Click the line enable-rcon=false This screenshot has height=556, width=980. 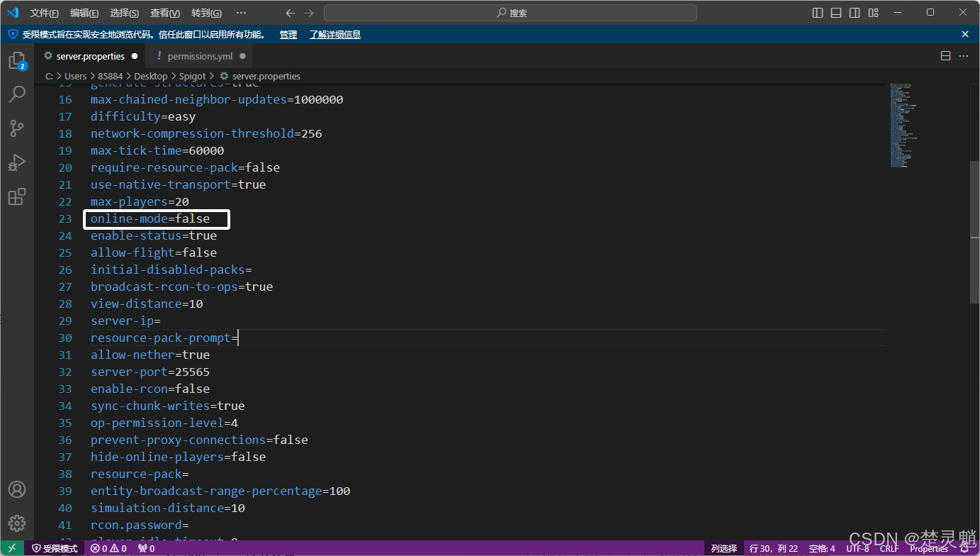pos(150,389)
